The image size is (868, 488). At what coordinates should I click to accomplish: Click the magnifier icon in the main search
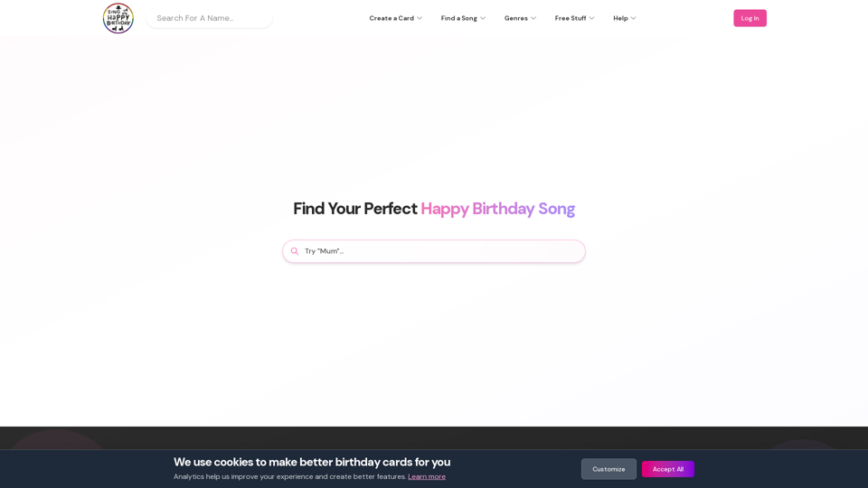(295, 251)
